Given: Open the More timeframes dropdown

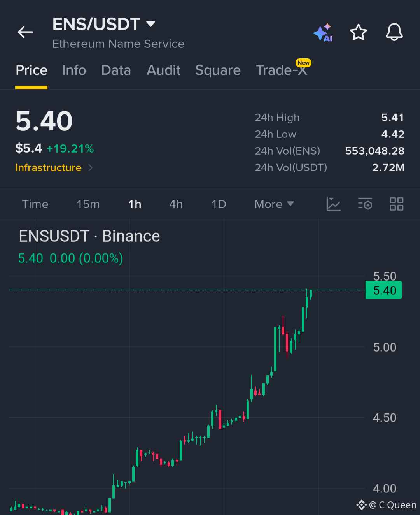Looking at the screenshot, I should (x=274, y=204).
